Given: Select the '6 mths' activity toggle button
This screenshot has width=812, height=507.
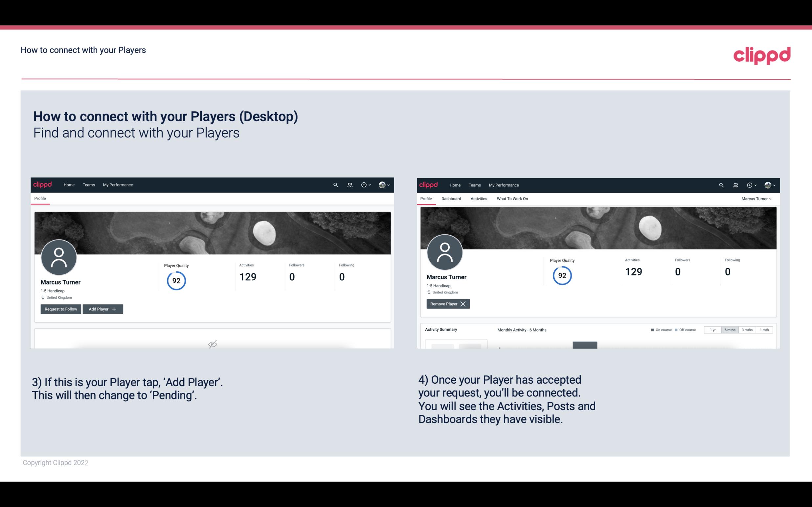Looking at the screenshot, I should click(730, 329).
